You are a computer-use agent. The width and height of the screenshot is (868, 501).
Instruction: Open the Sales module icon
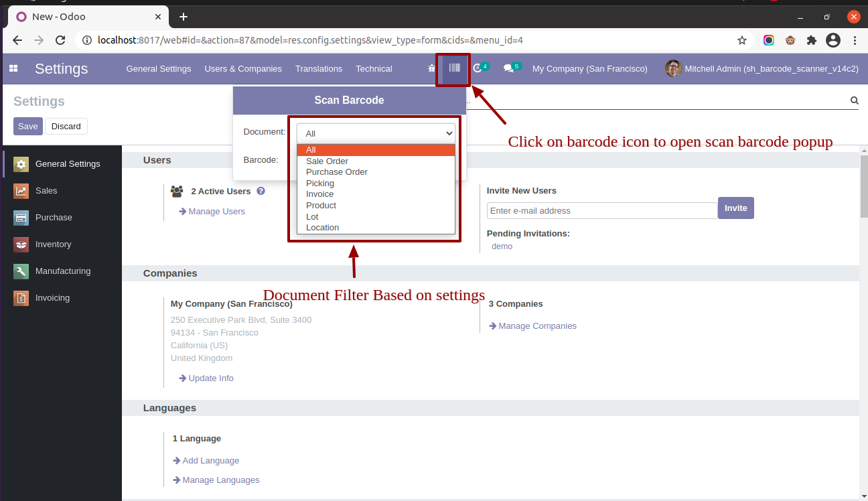21,191
